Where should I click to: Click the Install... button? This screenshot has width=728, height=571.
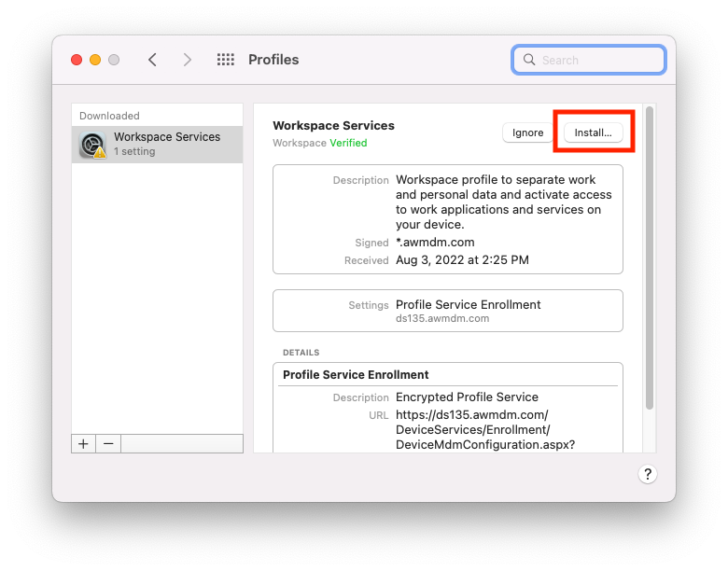pos(593,132)
